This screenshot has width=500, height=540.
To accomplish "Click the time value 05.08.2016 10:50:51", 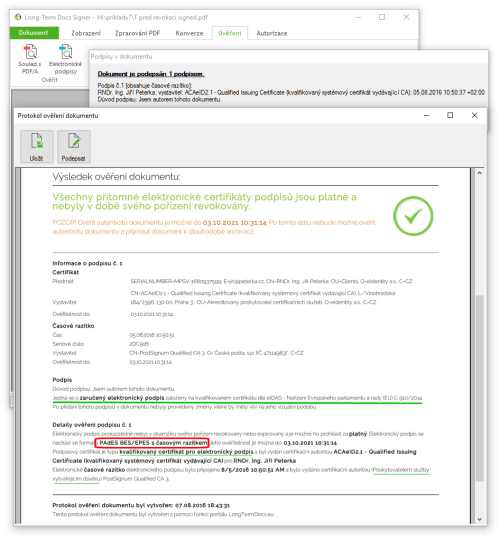I will click(152, 335).
